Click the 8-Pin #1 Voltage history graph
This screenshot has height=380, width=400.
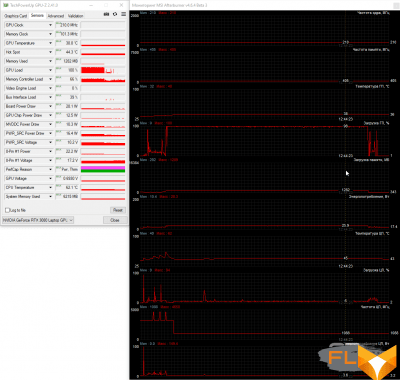[103, 160]
